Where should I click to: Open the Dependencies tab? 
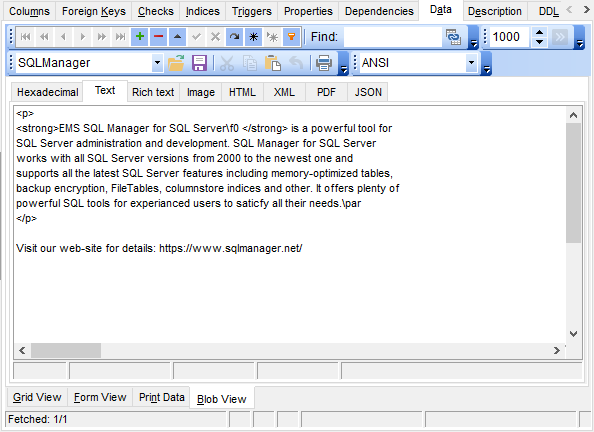coord(379,11)
